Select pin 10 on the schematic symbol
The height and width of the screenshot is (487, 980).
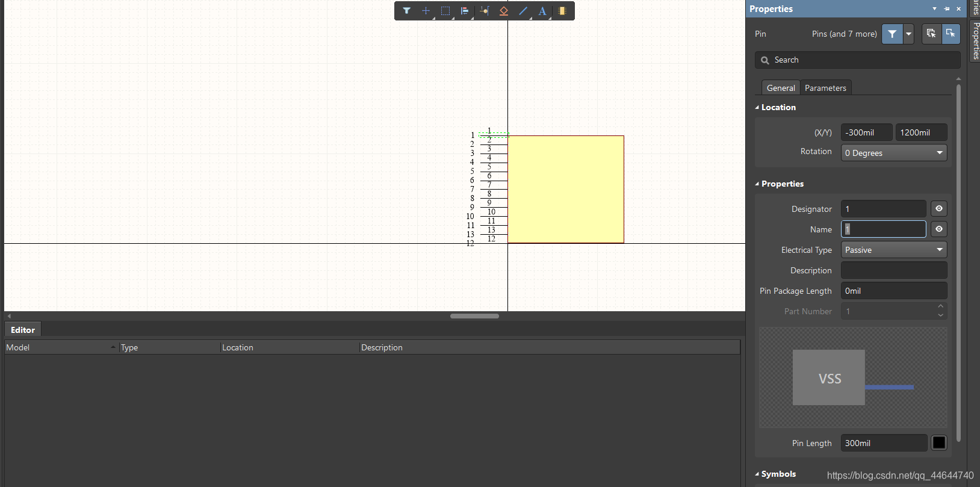(494, 216)
